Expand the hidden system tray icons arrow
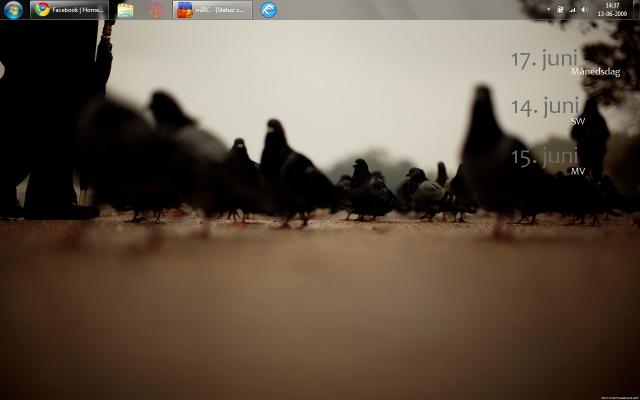Viewport: 640px width, 400px height. coord(548,9)
